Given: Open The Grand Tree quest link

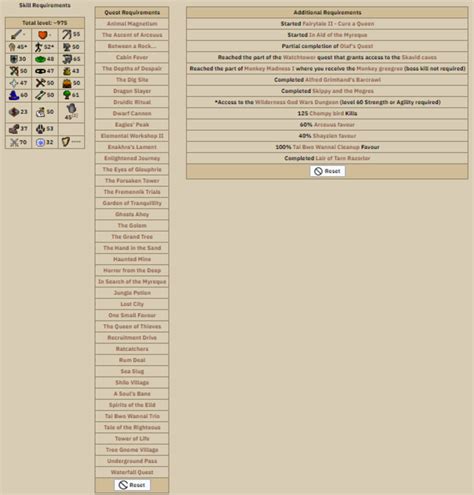Looking at the screenshot, I should (x=132, y=237).
